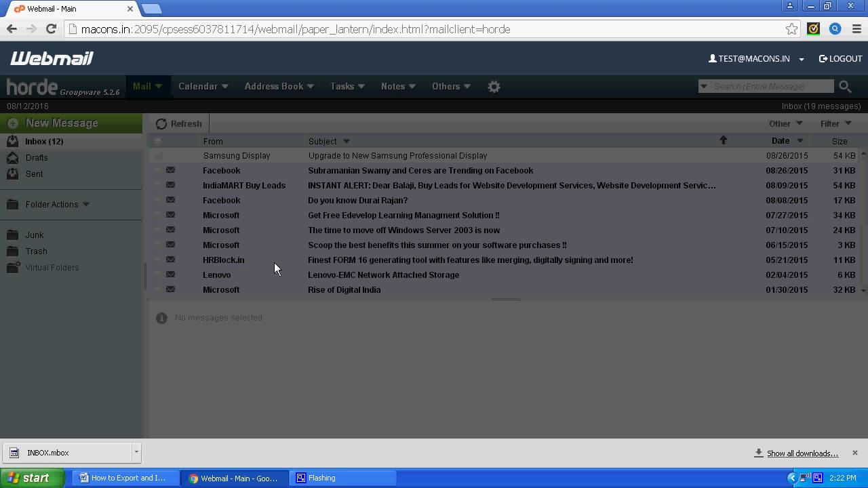
Task: Click the INBOX.mbox download file icon
Action: (x=14, y=453)
